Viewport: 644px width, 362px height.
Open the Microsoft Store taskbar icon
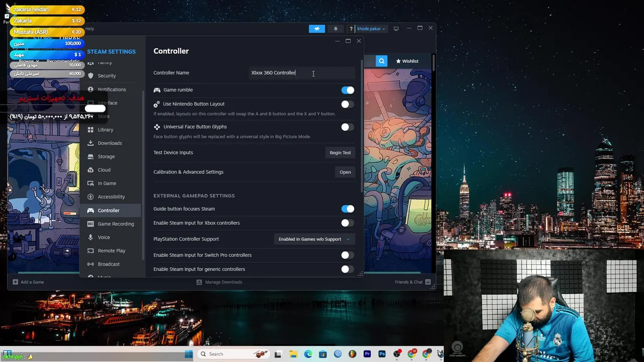[x=323, y=354]
